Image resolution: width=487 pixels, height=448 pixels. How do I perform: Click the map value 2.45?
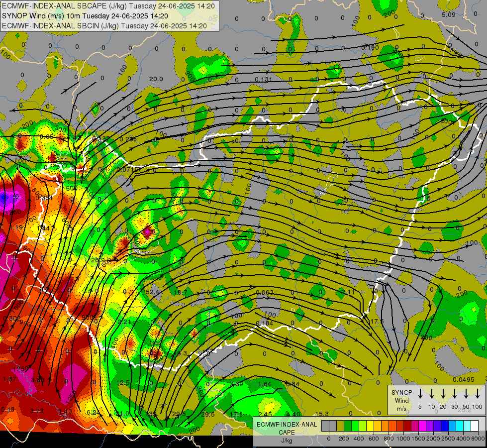(x=265, y=414)
